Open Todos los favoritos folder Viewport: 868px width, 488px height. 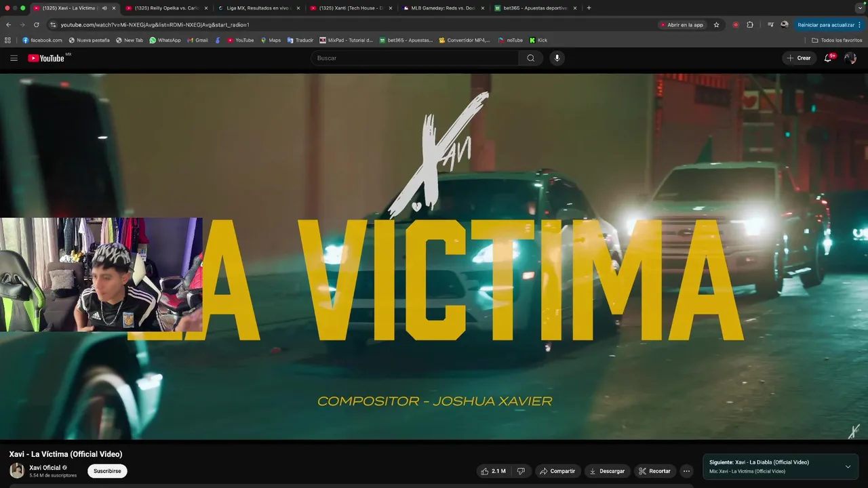click(x=837, y=40)
